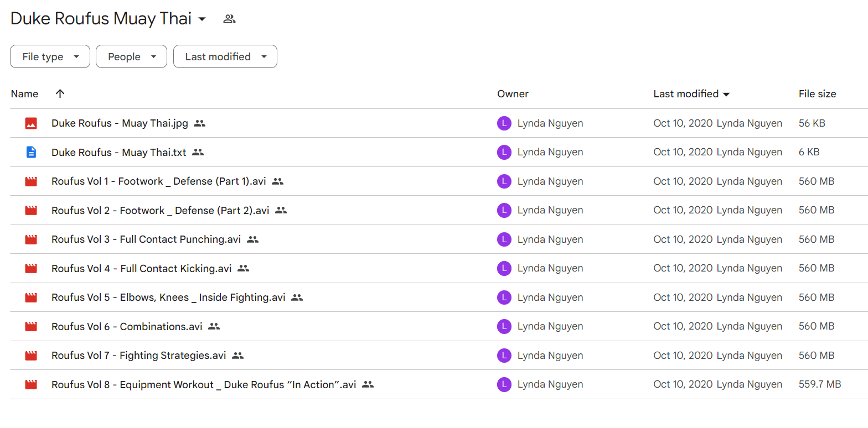Click shared icon next to Full Contact Kicking.avi

[244, 268]
